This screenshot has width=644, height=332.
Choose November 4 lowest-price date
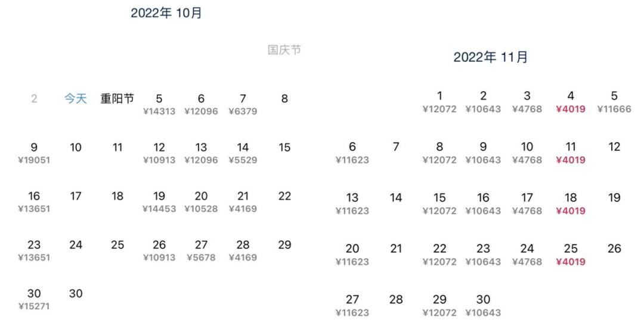(x=571, y=101)
